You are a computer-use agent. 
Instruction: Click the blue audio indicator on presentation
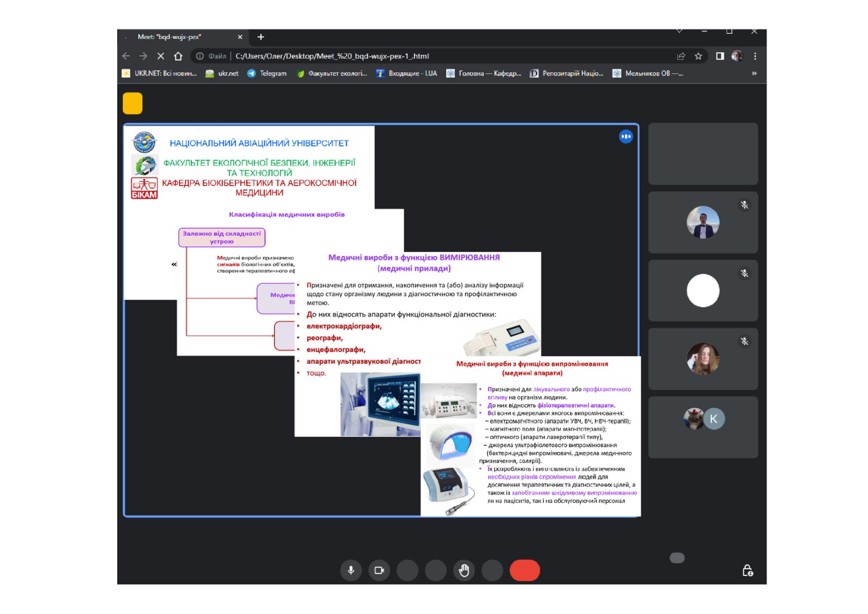[626, 137]
